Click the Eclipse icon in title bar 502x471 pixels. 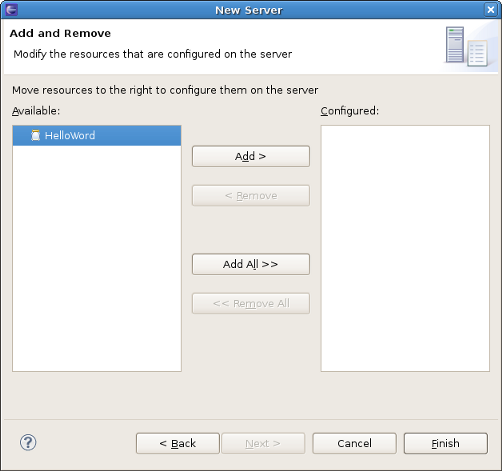point(11,9)
